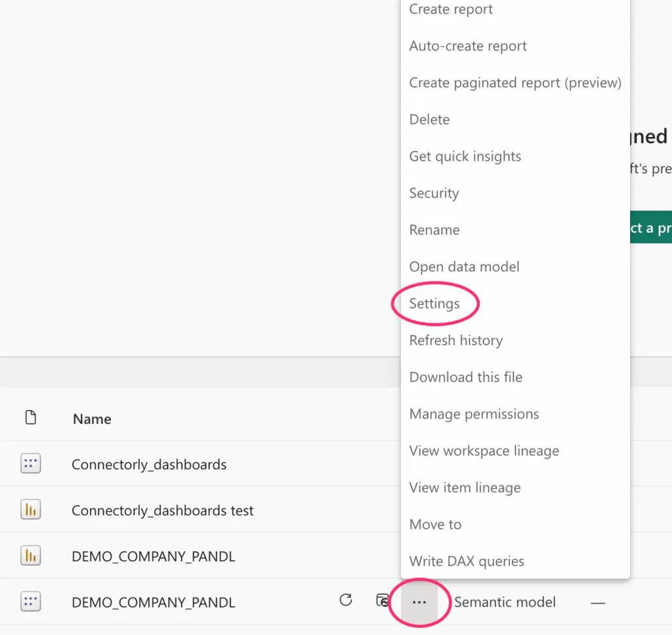Click Delete in the context menu
This screenshot has width=672, height=635.
click(x=429, y=120)
